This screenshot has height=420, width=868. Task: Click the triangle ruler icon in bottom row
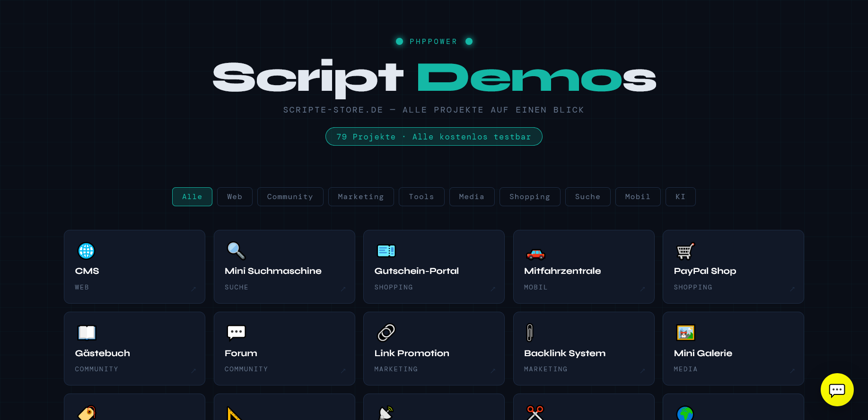click(x=235, y=414)
